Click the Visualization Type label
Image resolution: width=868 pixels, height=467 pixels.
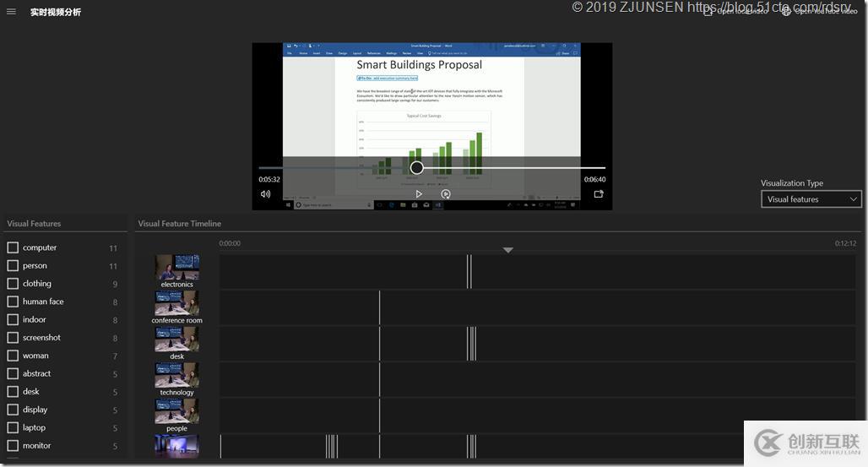(792, 182)
